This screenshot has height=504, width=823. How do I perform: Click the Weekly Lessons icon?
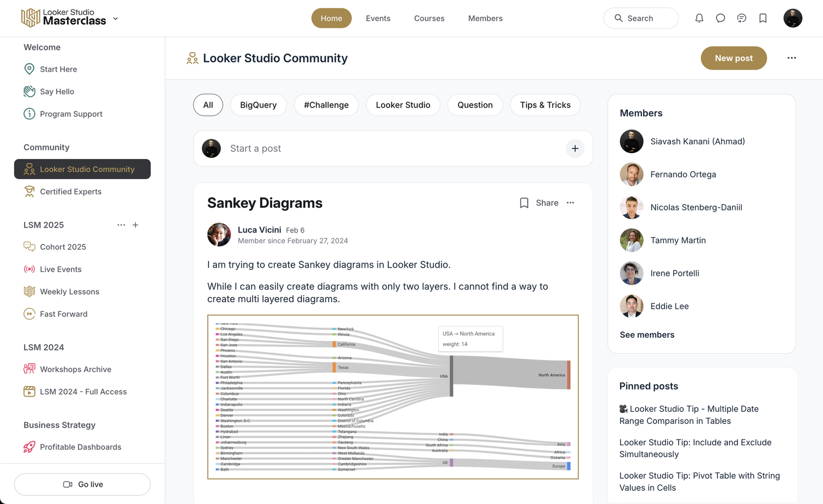(29, 291)
